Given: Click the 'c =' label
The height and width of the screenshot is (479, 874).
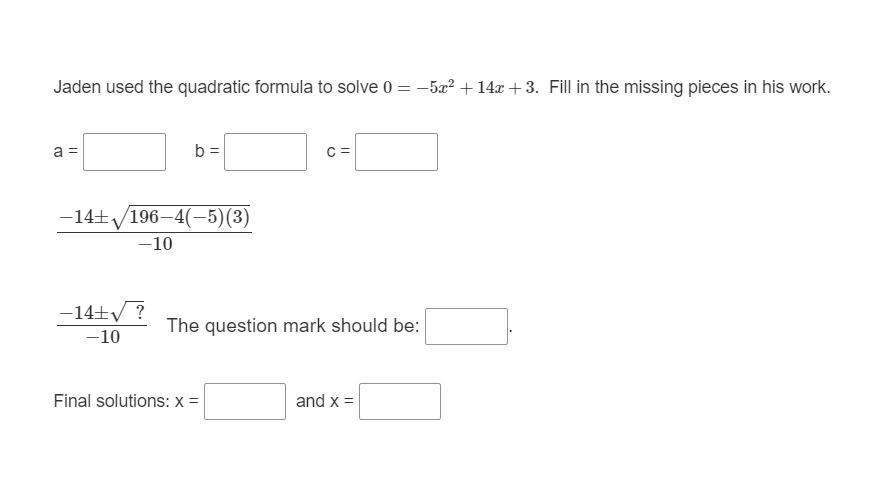Looking at the screenshot, I should (x=338, y=151).
